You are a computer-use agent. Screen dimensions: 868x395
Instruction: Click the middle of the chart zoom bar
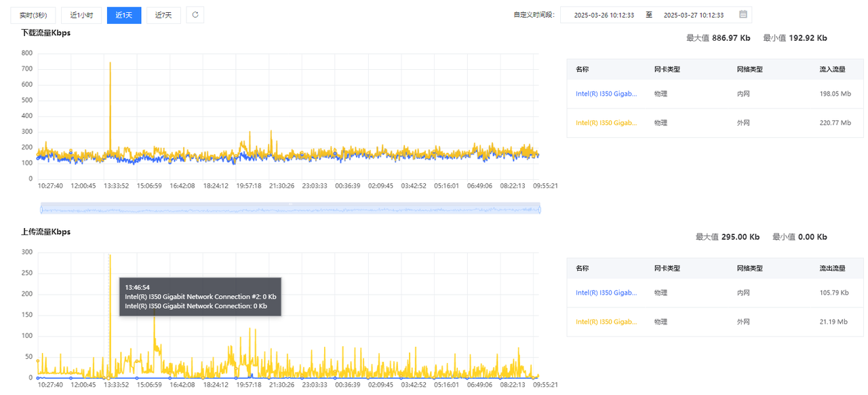tap(290, 210)
